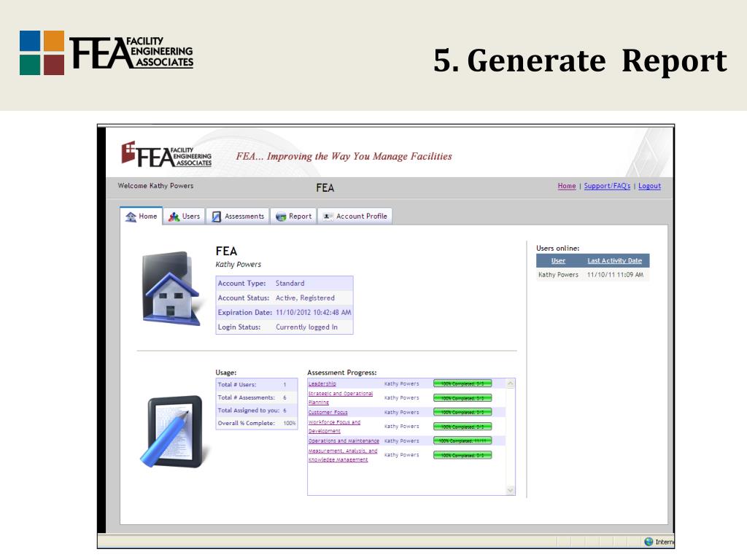This screenshot has width=747, height=560.
Task: Open the Support/FAQ's link
Action: (x=607, y=186)
